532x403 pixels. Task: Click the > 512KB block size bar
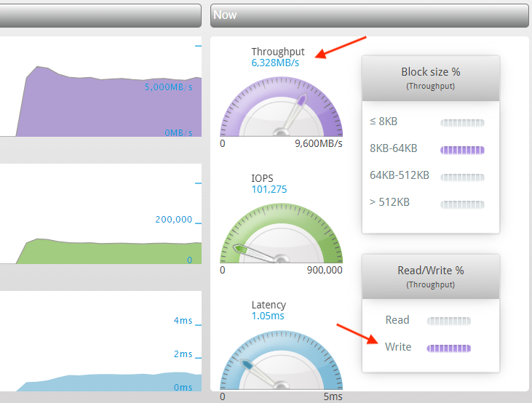462,204
